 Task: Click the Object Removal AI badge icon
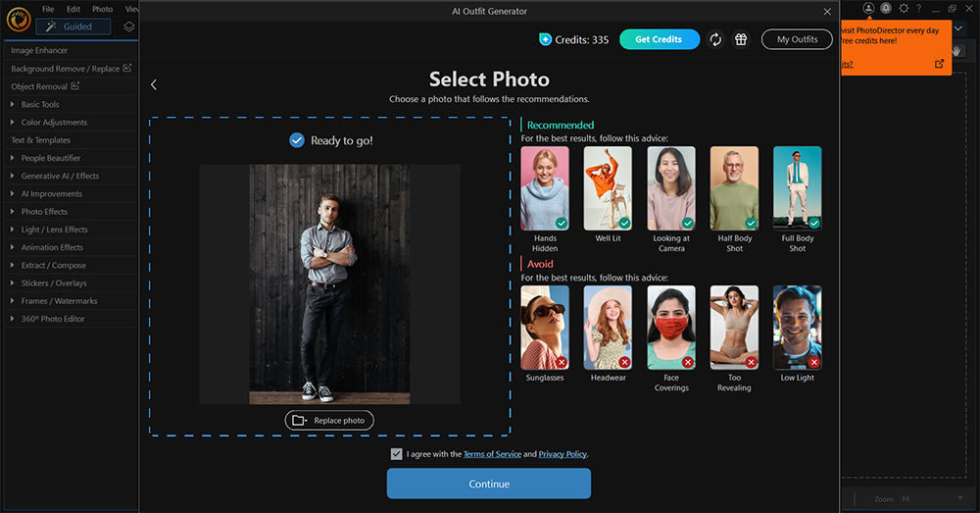point(75,85)
